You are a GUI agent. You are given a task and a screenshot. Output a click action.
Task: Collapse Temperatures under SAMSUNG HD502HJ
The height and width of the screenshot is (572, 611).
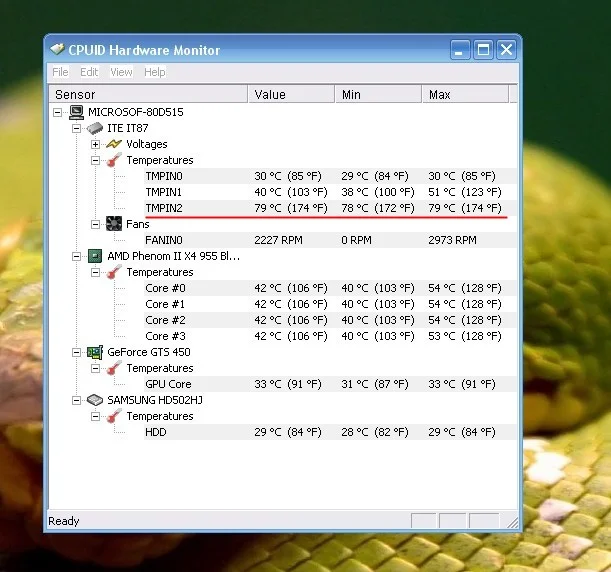[x=95, y=417]
